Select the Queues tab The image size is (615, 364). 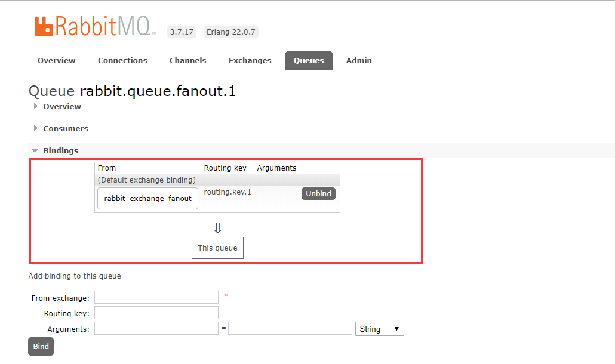(309, 60)
